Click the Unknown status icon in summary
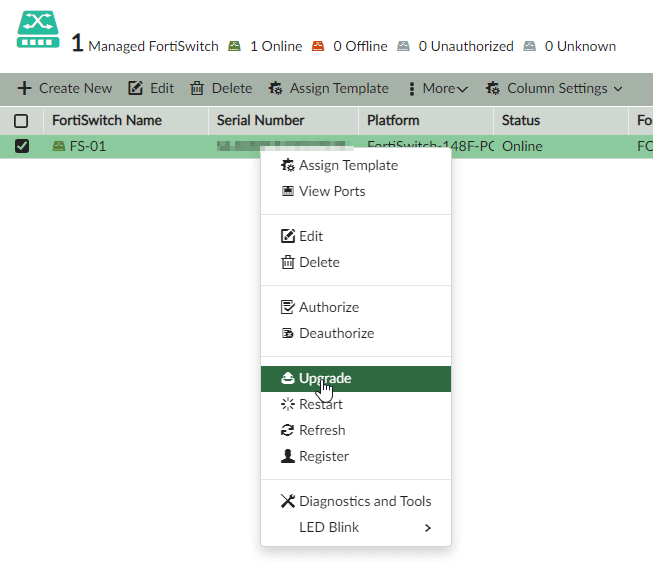Screen dimensions: 653x585 coord(529,46)
